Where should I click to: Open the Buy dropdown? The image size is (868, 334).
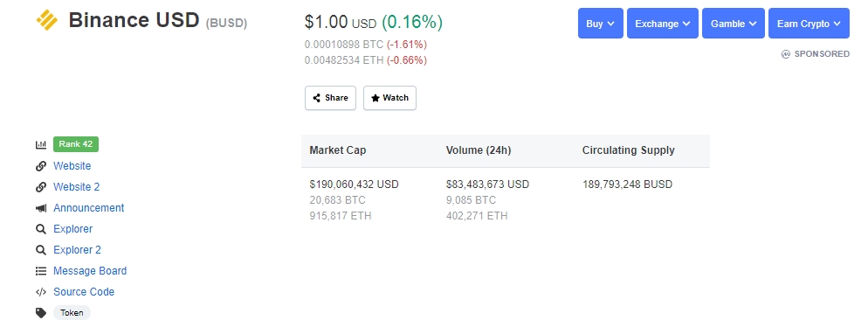601,24
